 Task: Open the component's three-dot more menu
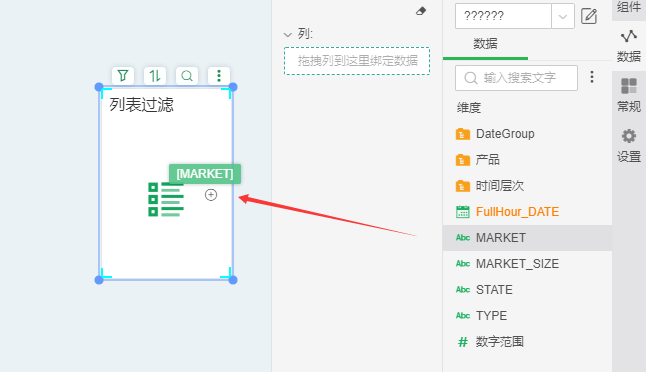coord(219,76)
